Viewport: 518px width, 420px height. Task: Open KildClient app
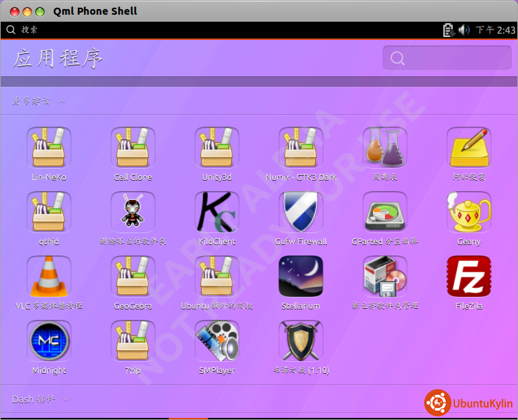point(217,212)
